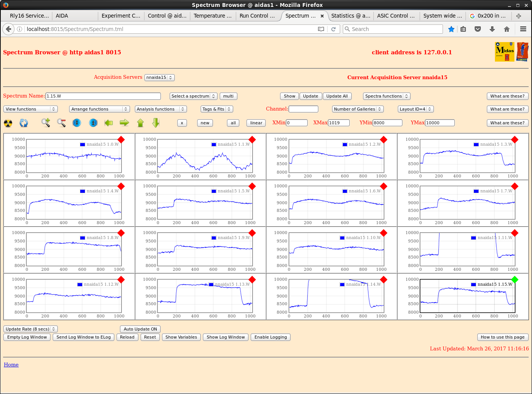
Task: Click the Spectrum Name input field
Action: [103, 96]
